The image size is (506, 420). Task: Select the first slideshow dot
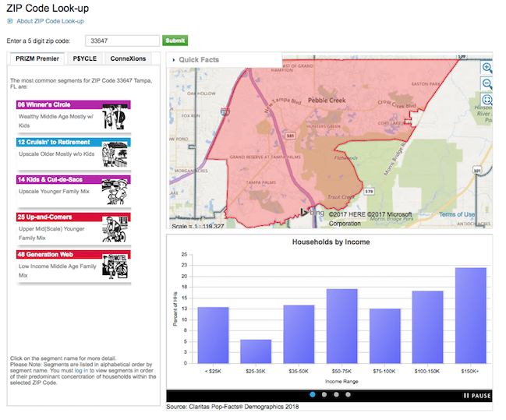pos(313,394)
